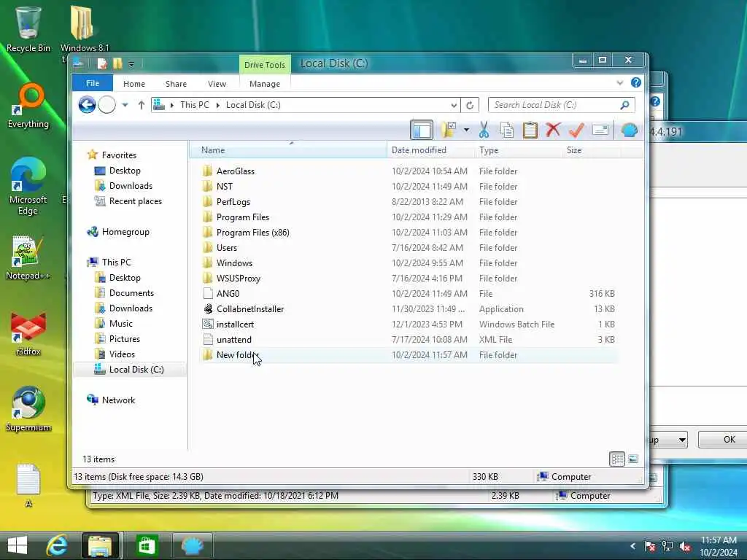Select the CollabnetInstaller application file
The height and width of the screenshot is (560, 747).
pyautogui.click(x=250, y=309)
